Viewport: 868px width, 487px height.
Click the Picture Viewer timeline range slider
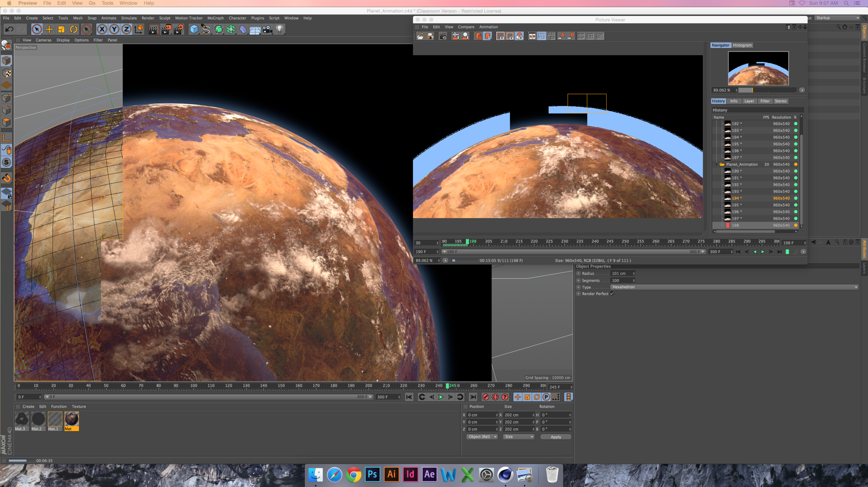(574, 252)
